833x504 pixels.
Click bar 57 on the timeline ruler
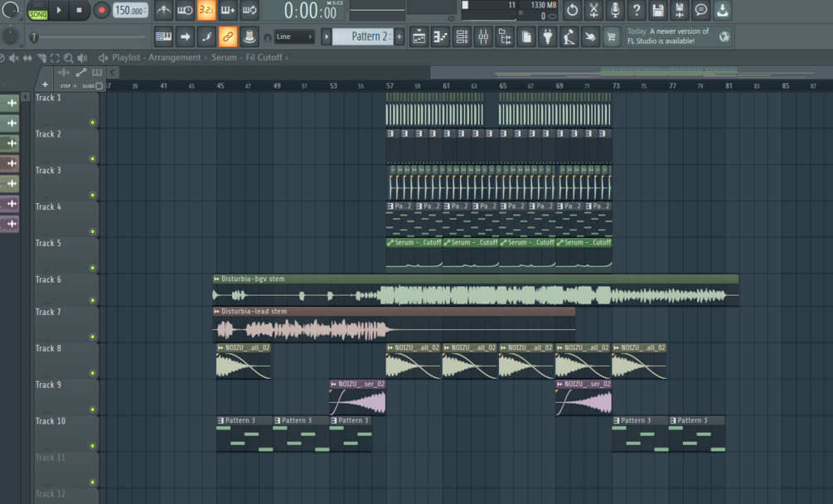click(x=390, y=85)
